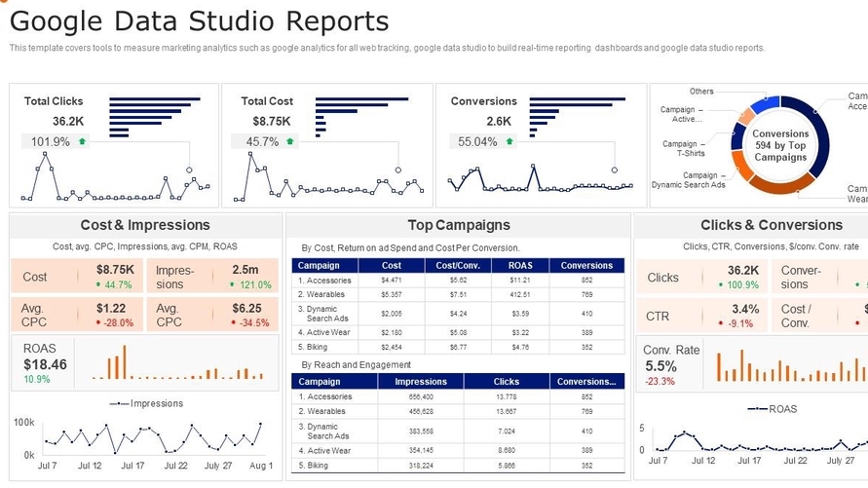
Task: Click the green marker next to 44.7%
Action: click(98, 285)
